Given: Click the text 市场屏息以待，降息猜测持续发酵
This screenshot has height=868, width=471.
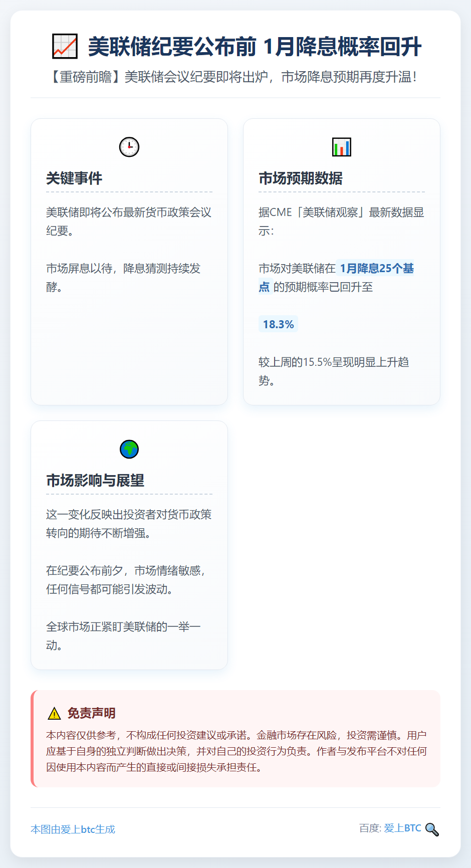Looking at the screenshot, I should [x=123, y=278].
